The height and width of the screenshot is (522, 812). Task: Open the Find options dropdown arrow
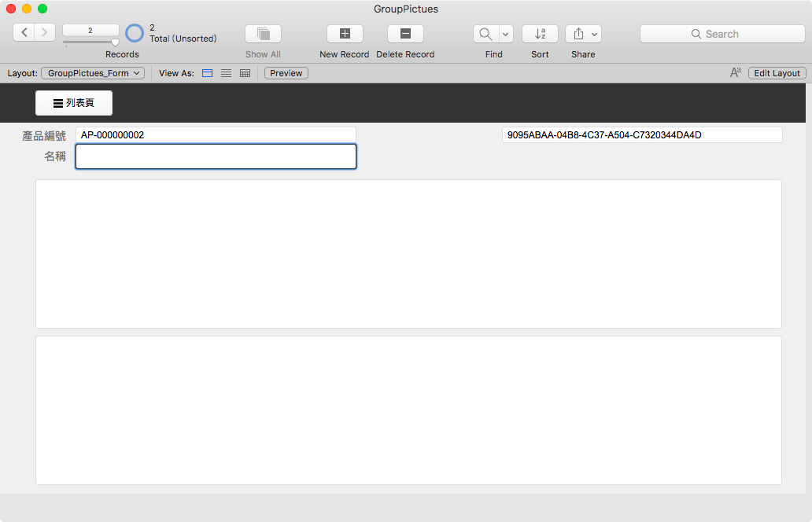click(505, 34)
